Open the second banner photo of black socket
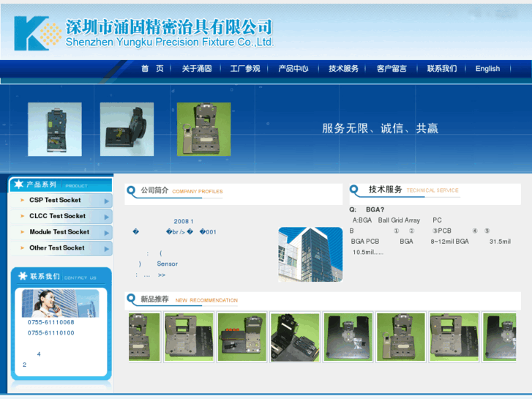The height and width of the screenshot is (399, 532). pyautogui.click(x=127, y=130)
